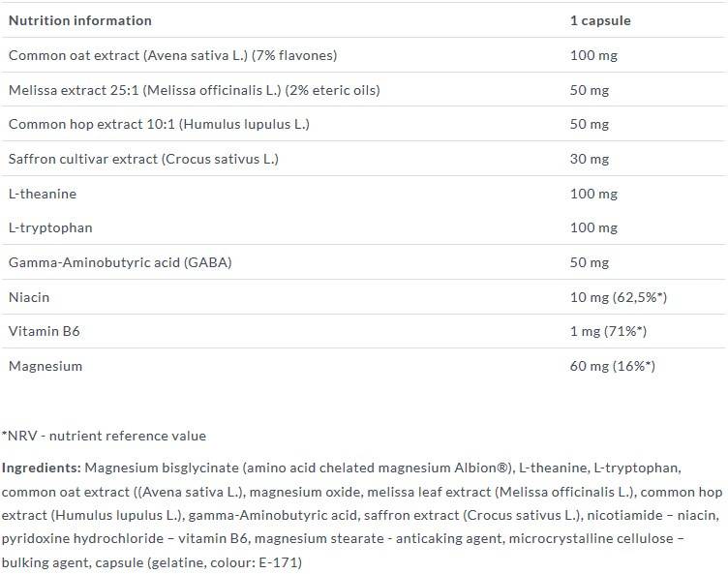Click the '30 mg' Saffron amount
The image size is (728, 574).
click(x=590, y=159)
